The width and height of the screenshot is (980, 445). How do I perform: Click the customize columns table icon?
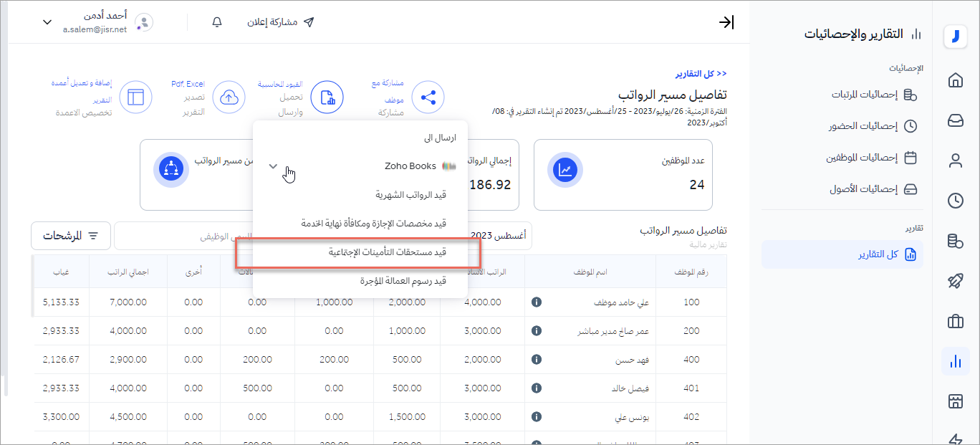pos(135,97)
